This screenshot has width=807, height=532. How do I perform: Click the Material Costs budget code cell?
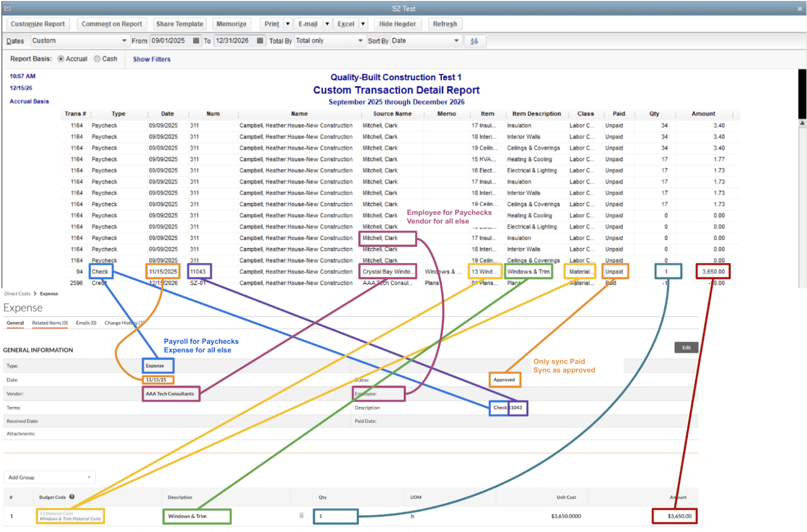click(x=70, y=516)
